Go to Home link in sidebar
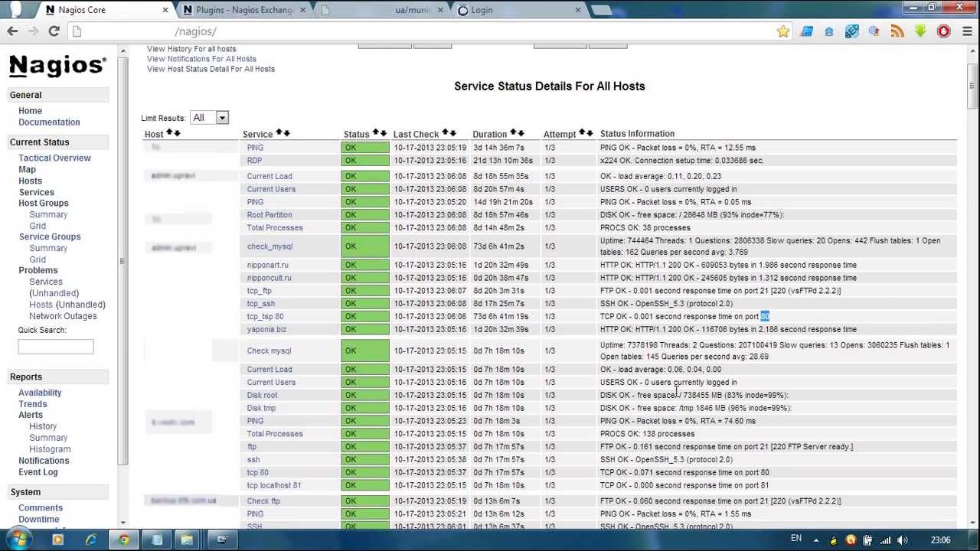Screen dimensions: 980x551 click(30, 111)
